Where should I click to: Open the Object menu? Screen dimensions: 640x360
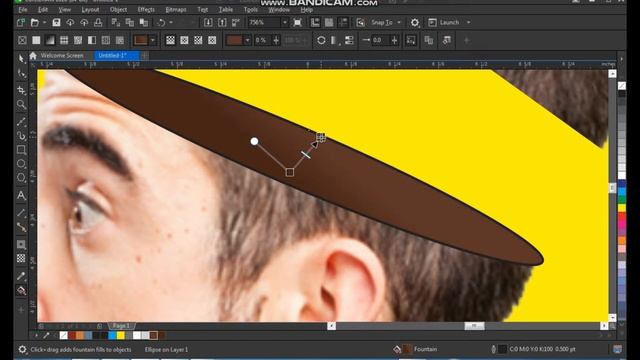coord(118,9)
